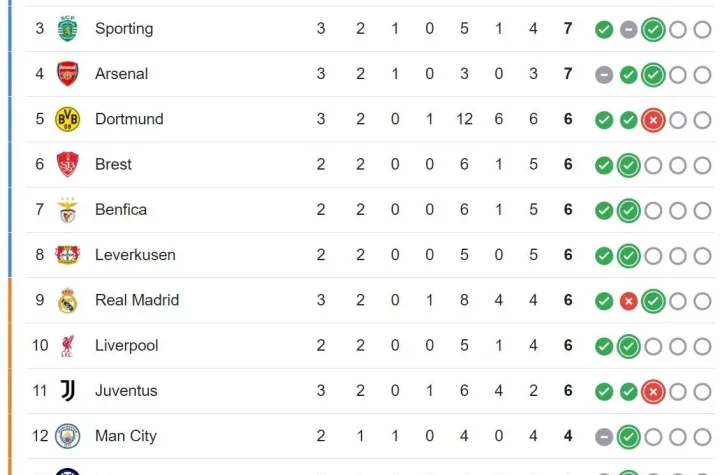Open the Leverkusen team name link
This screenshot has height=475, width=720.
click(x=135, y=255)
